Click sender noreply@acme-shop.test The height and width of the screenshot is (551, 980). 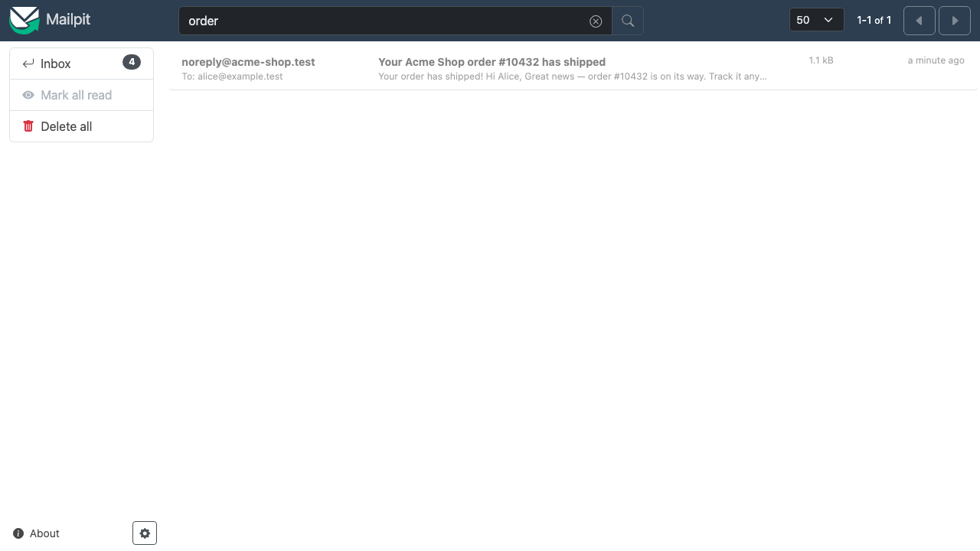[x=248, y=62]
